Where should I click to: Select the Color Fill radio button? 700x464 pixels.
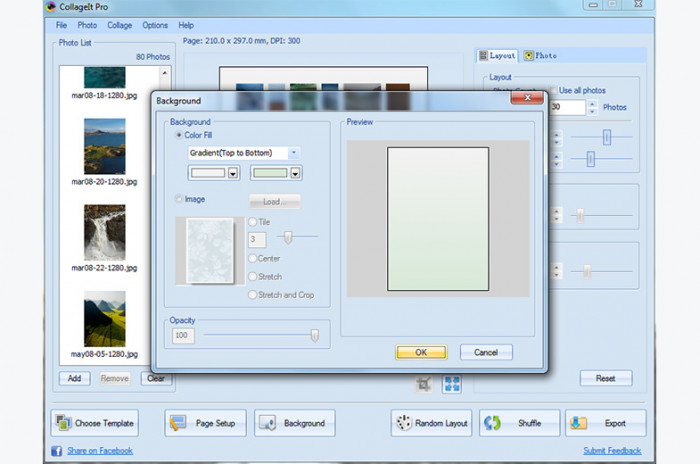point(179,135)
